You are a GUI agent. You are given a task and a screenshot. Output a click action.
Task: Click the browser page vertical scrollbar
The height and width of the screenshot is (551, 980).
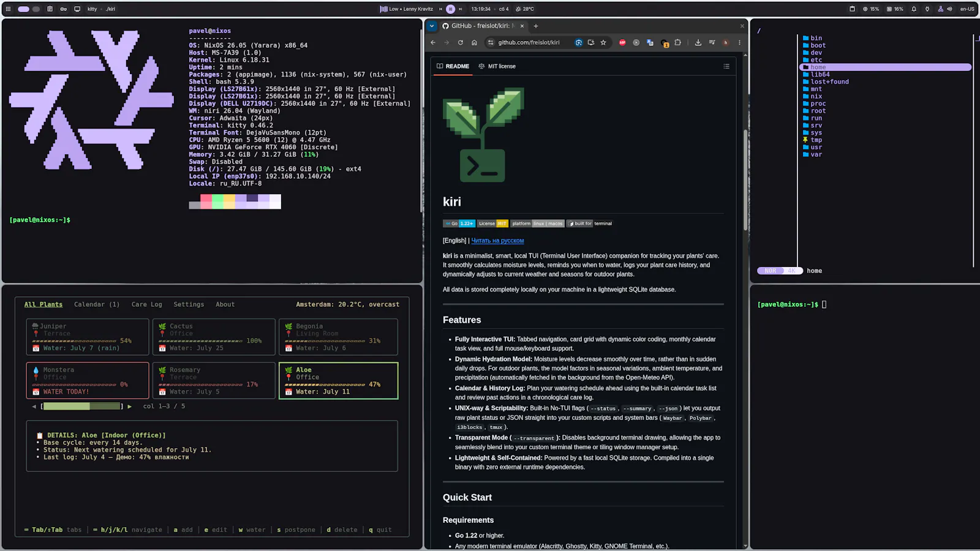pos(745,180)
